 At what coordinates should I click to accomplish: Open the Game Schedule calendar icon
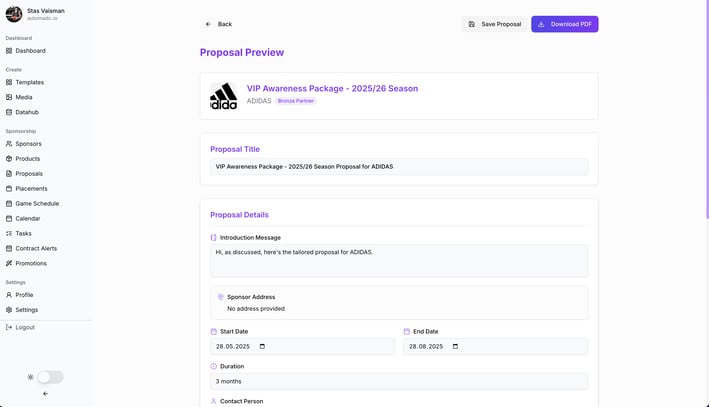click(x=9, y=204)
